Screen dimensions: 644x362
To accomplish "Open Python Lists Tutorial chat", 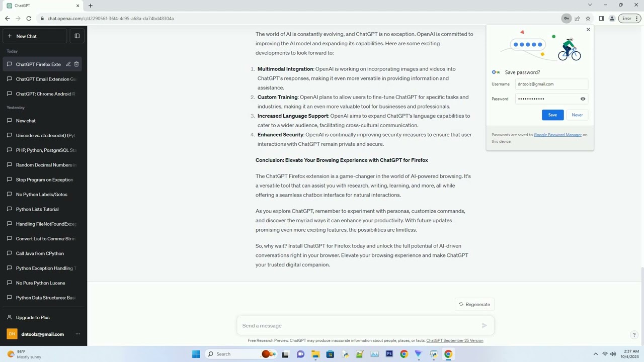I will click(43, 209).
